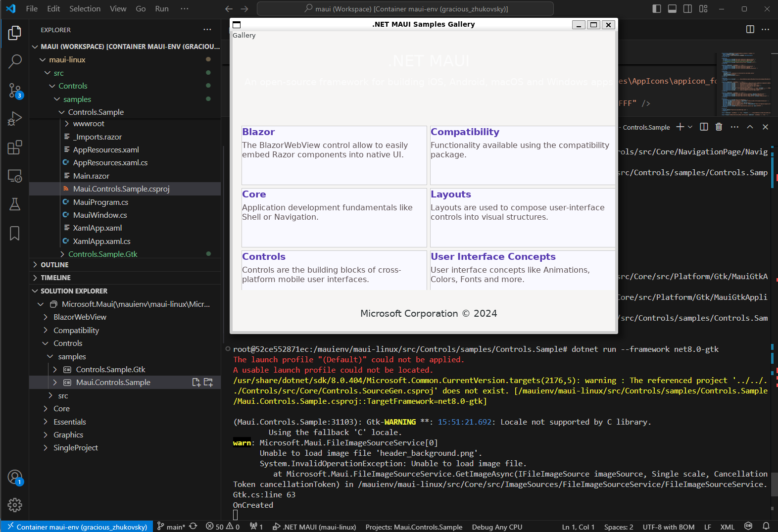Open notifications bell in status bar

tap(766, 527)
